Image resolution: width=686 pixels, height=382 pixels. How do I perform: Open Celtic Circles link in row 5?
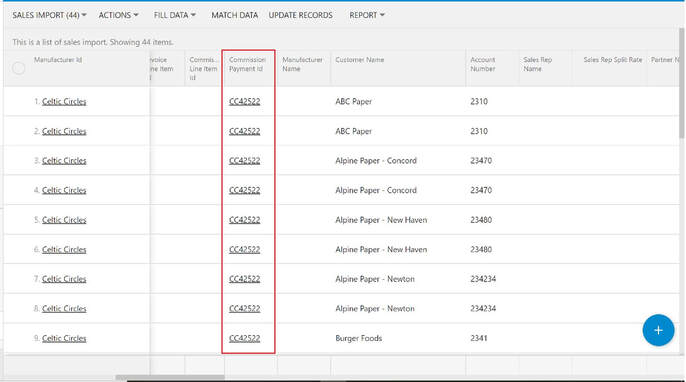(64, 220)
